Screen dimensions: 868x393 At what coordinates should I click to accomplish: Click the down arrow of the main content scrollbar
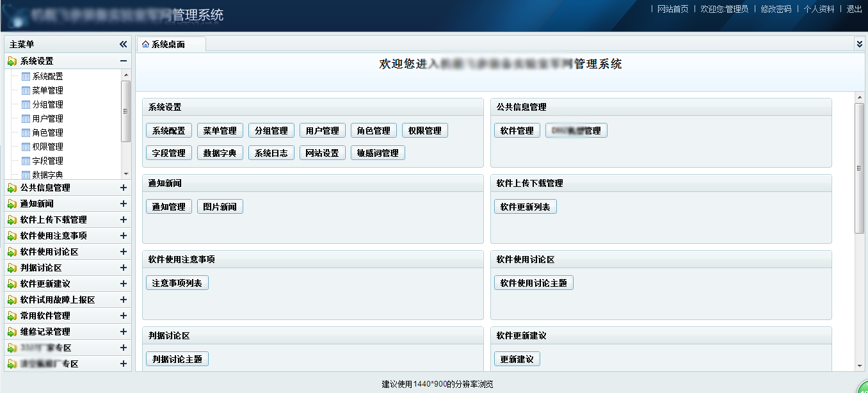click(x=859, y=365)
